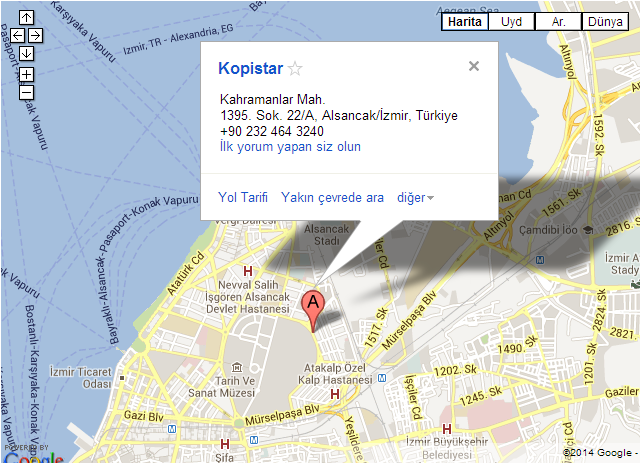The image size is (640, 463).
Task: Click the Tarih Ve Sanat Müzesi museum icon
Action: click(237, 367)
